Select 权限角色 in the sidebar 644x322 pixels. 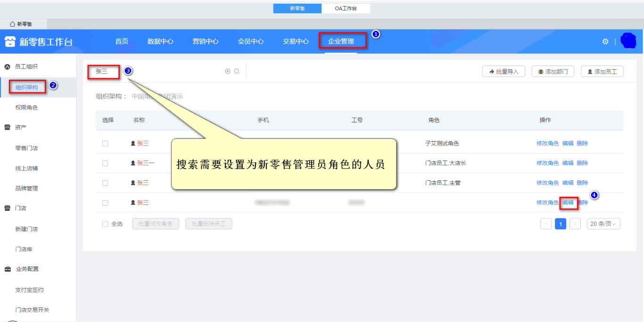pyautogui.click(x=26, y=108)
